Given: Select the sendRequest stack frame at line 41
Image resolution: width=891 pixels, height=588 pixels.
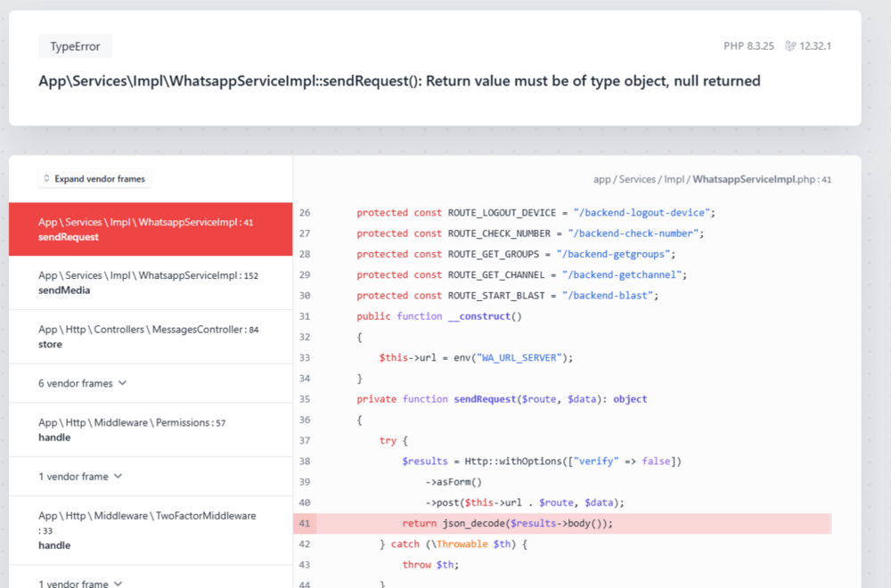Looking at the screenshot, I should tap(150, 229).
